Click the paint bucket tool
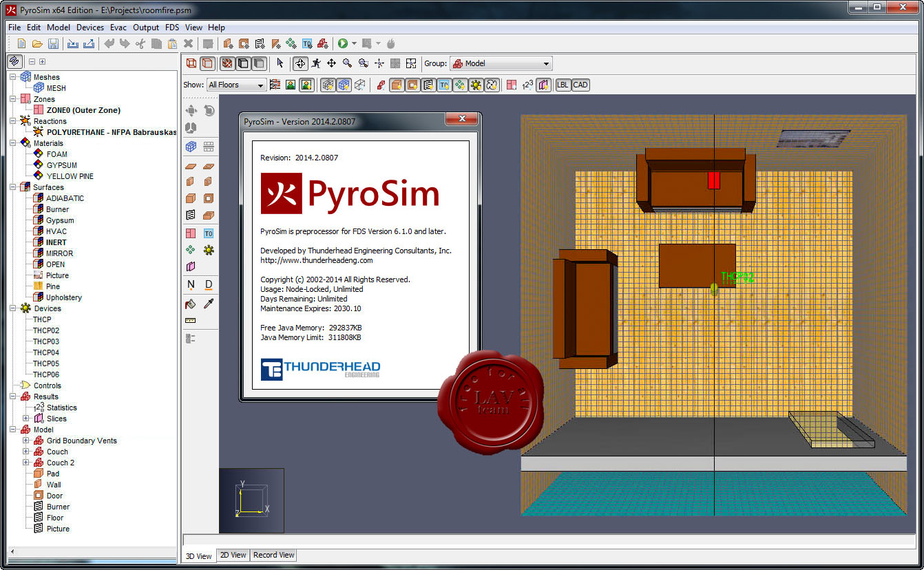This screenshot has height=570, width=924. pos(191,304)
